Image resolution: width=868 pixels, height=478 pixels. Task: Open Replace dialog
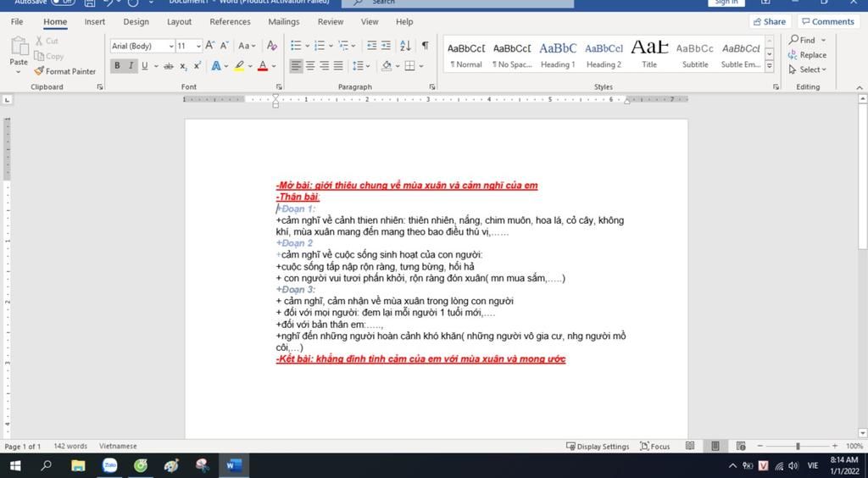pyautogui.click(x=807, y=55)
